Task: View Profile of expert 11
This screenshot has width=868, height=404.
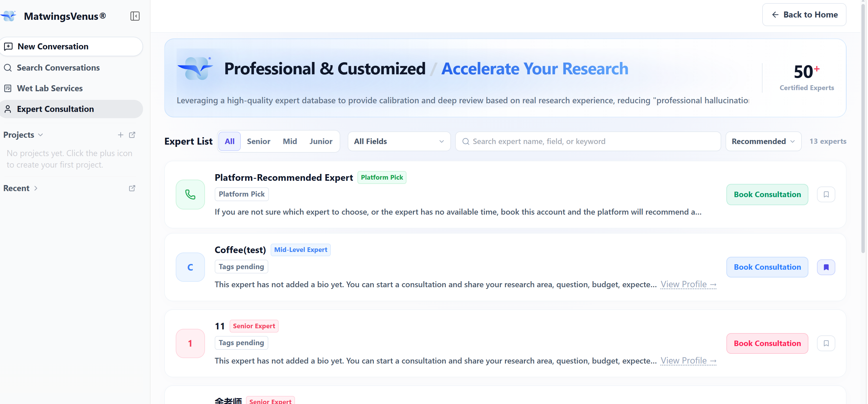Action: coord(688,360)
